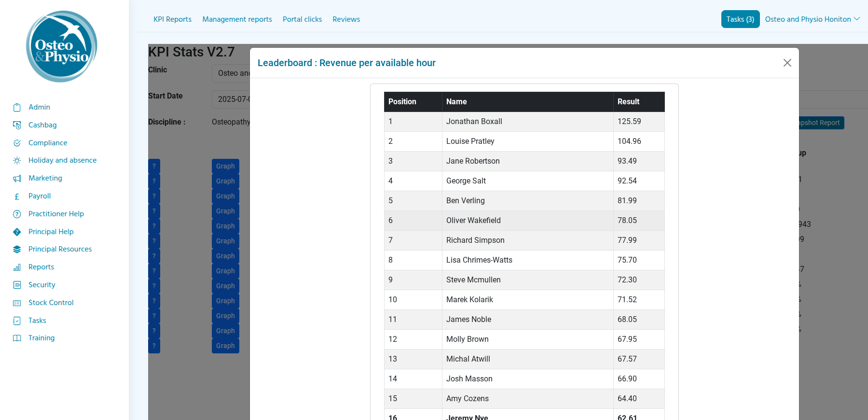Click the Compliance checkmark icon

click(x=17, y=143)
